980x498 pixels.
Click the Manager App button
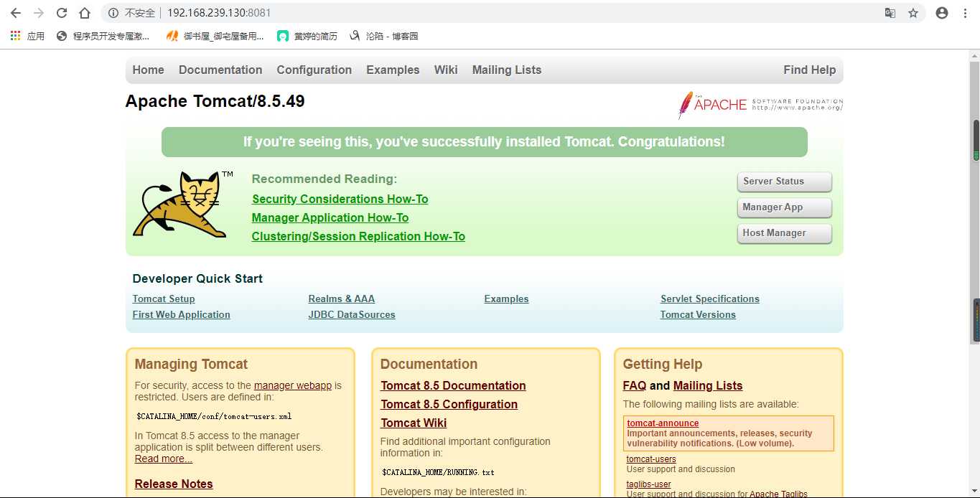tap(784, 207)
